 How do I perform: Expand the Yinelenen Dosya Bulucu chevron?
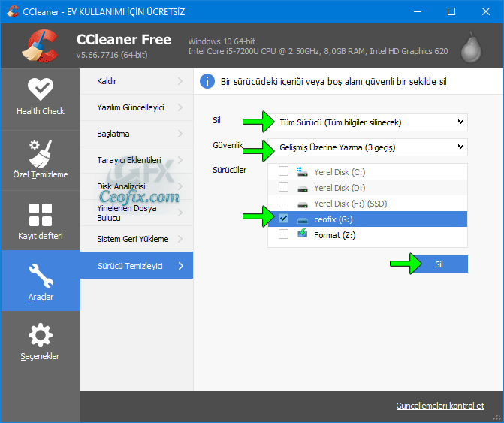click(x=180, y=213)
